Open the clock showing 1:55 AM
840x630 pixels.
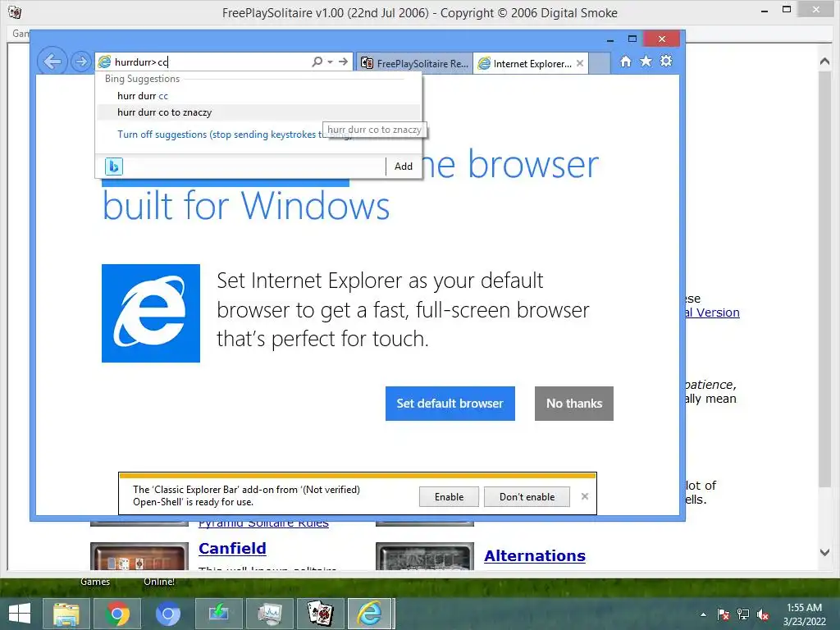[x=804, y=614]
